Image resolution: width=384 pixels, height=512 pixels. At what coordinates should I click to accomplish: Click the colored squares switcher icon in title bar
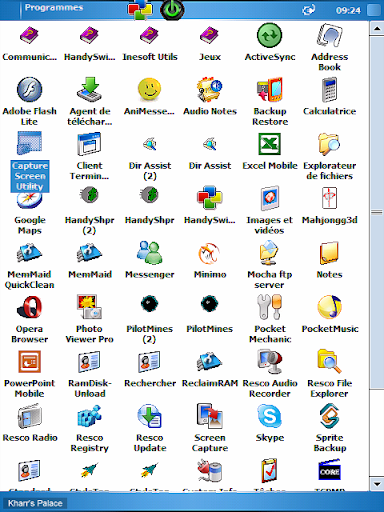click(x=140, y=9)
